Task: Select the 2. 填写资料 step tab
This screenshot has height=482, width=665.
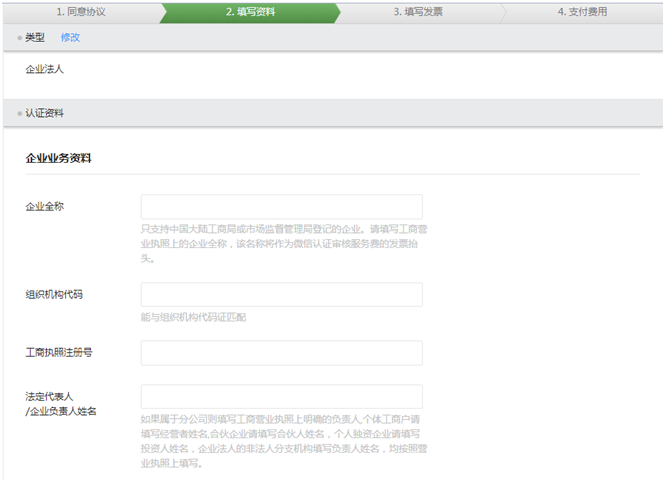Action: click(250, 12)
